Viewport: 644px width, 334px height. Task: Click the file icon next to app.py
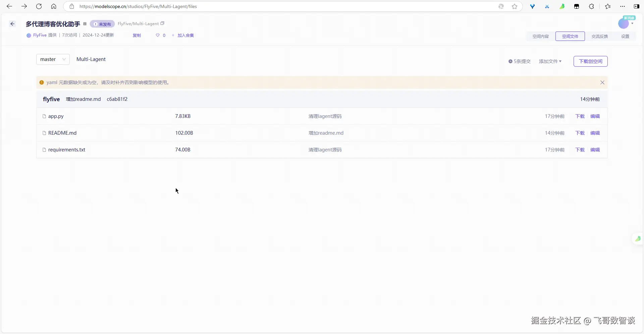click(44, 116)
